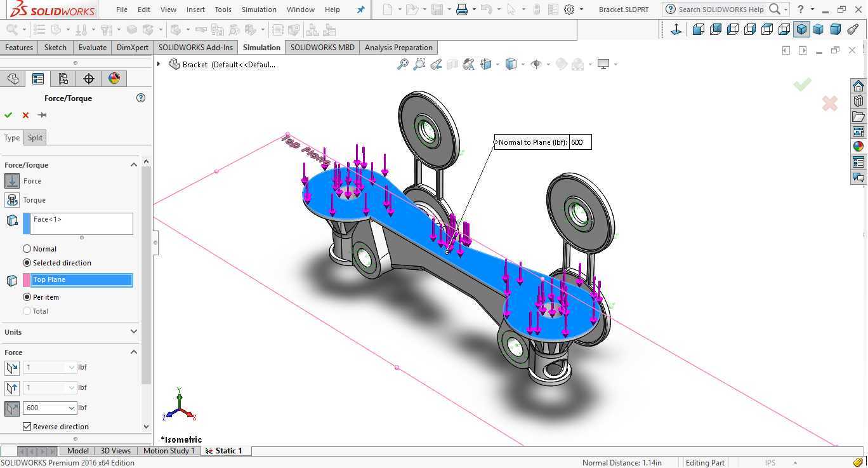Choose the Per item radio option
The width and height of the screenshot is (868, 468).
[x=27, y=297]
